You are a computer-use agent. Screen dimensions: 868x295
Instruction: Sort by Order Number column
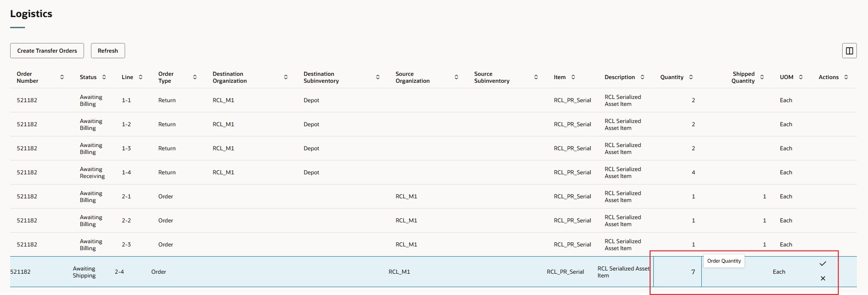[x=62, y=77]
